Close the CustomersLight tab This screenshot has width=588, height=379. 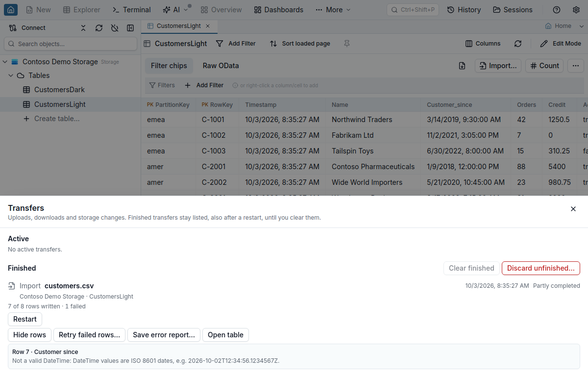pos(208,26)
